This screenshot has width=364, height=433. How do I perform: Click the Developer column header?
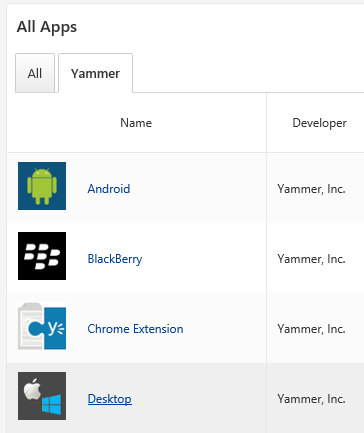click(x=319, y=123)
